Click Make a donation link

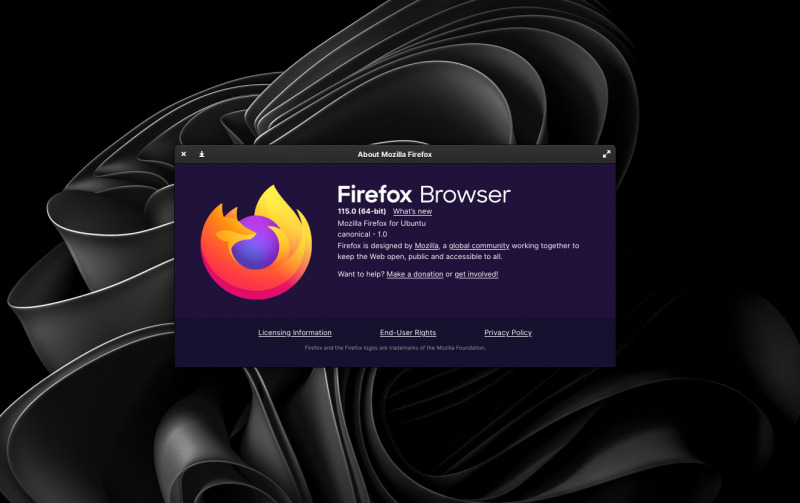click(x=415, y=274)
